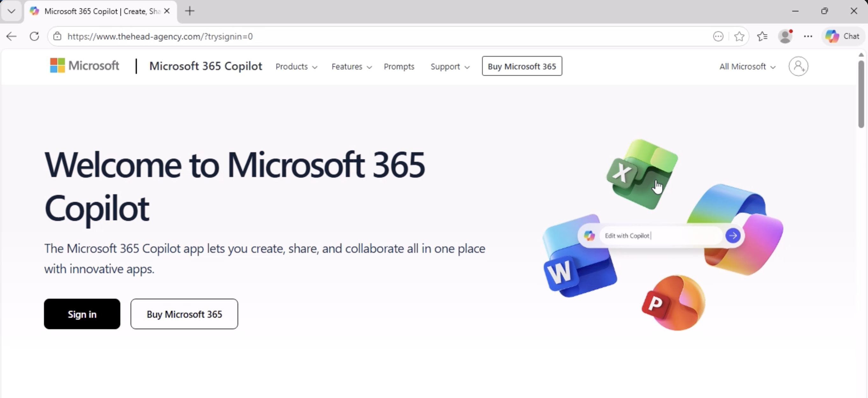
Task: Open Settings and more ellipsis menu
Action: [808, 36]
